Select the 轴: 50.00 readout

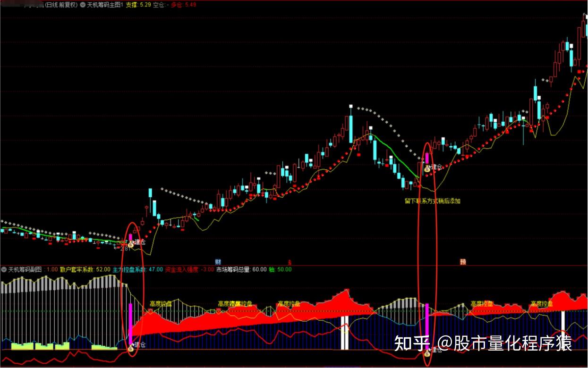[280, 269]
